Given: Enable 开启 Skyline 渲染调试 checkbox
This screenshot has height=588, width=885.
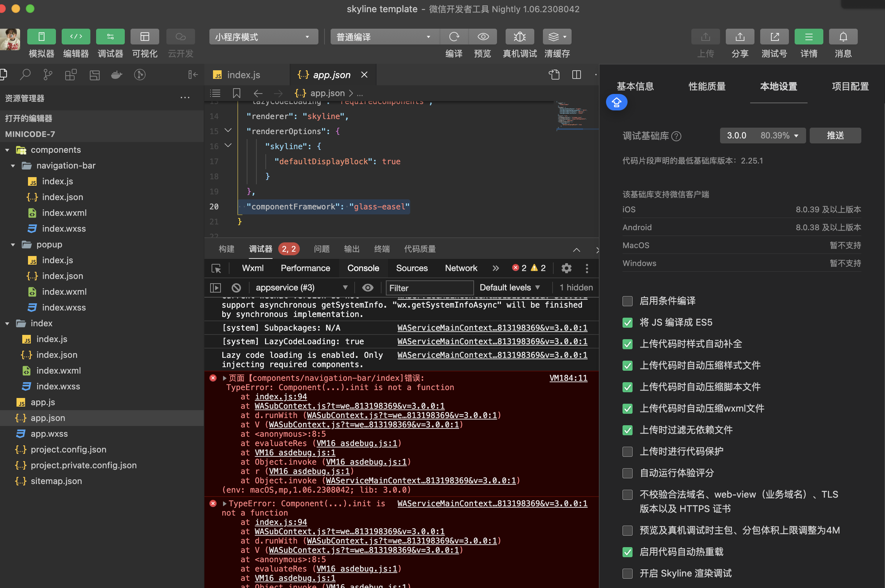Looking at the screenshot, I should coord(628,573).
